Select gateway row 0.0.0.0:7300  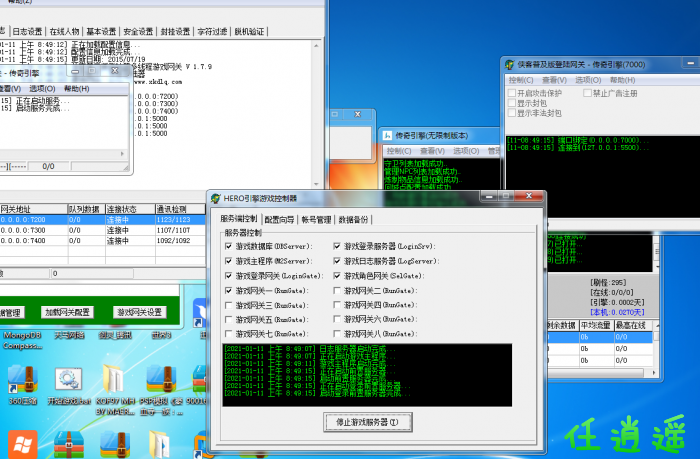[x=103, y=230]
